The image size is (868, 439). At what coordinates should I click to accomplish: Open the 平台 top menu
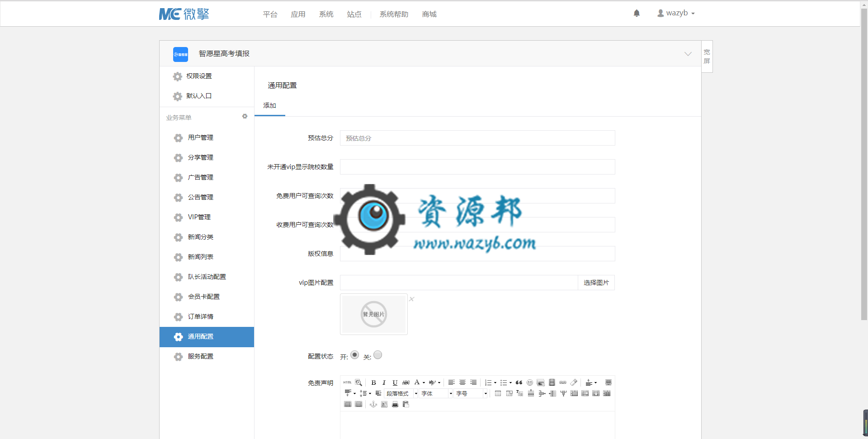click(x=270, y=14)
